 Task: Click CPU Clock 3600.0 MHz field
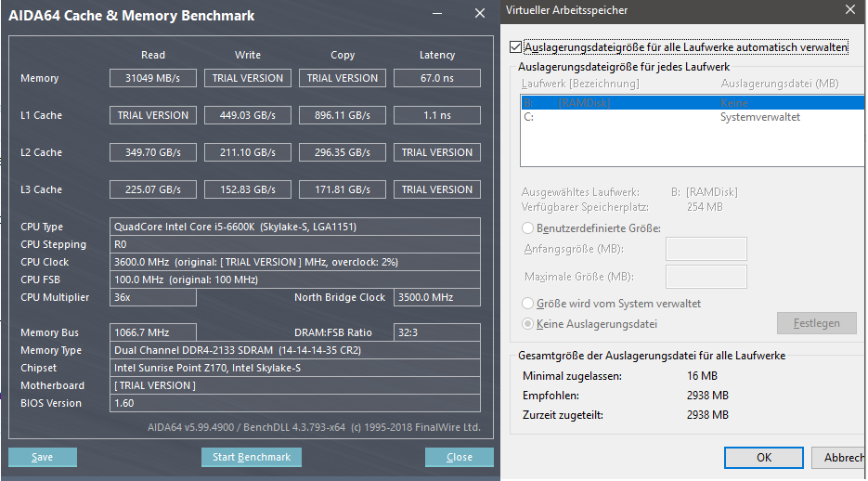[295, 262]
